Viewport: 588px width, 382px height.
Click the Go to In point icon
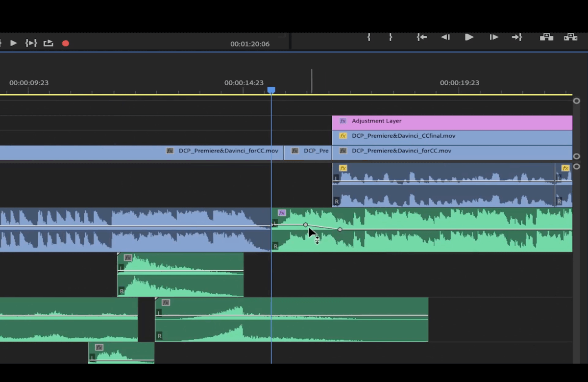point(422,37)
